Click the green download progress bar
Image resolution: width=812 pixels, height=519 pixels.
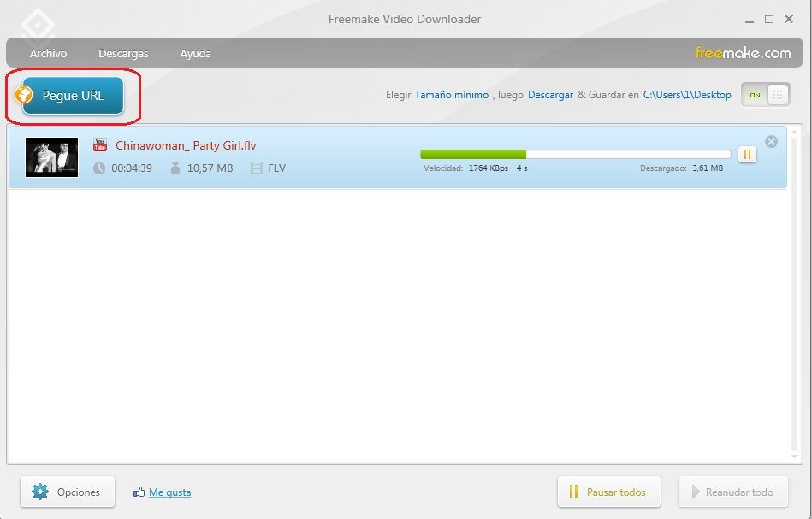(x=575, y=154)
